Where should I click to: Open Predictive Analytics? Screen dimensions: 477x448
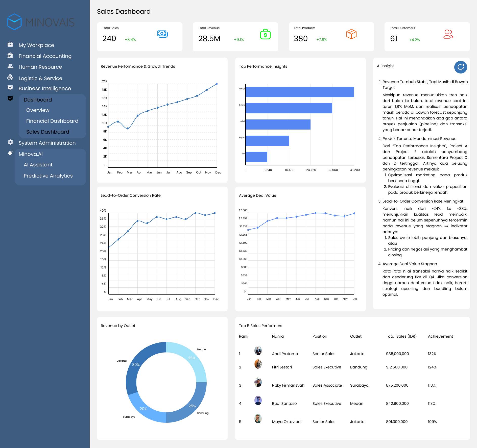point(48,176)
